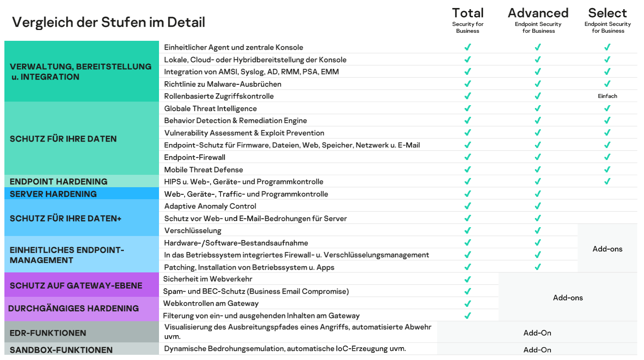Click the Advanced checkmark for Adaptive Anomaly Control
The height and width of the screenshot is (360, 644).
point(538,206)
